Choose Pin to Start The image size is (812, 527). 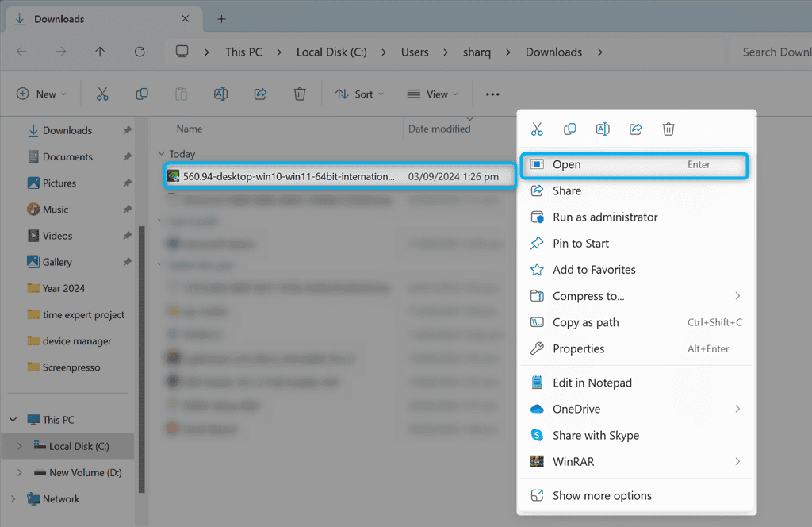(634, 244)
